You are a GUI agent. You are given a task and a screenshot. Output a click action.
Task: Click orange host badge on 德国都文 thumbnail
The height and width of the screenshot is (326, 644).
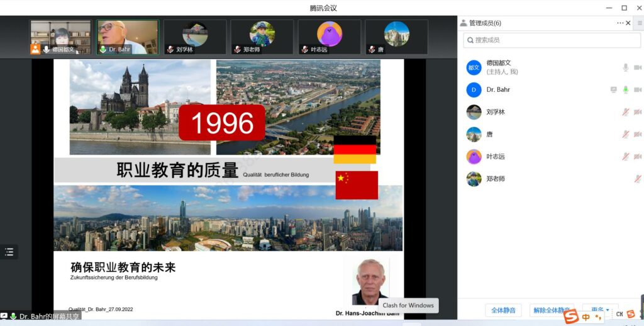tap(35, 49)
